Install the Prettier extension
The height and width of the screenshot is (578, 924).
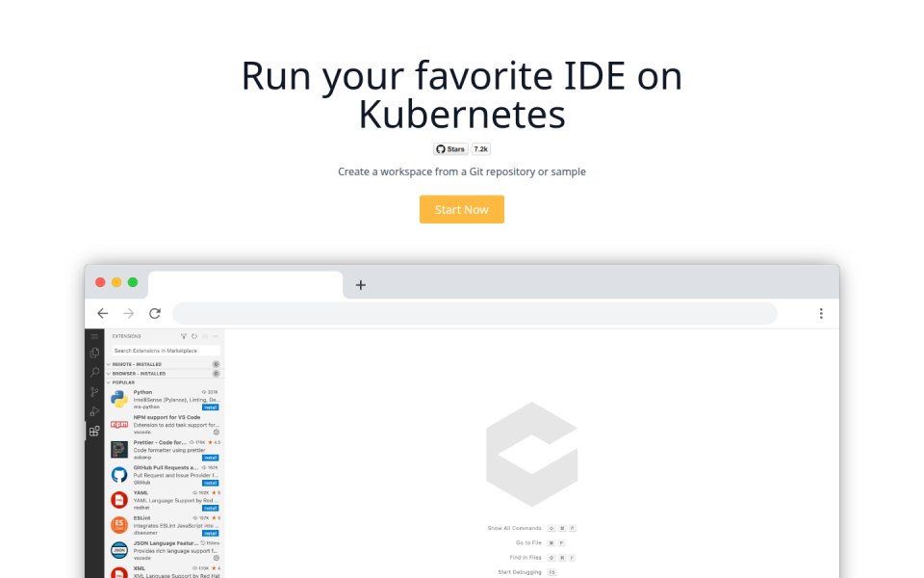click(211, 458)
